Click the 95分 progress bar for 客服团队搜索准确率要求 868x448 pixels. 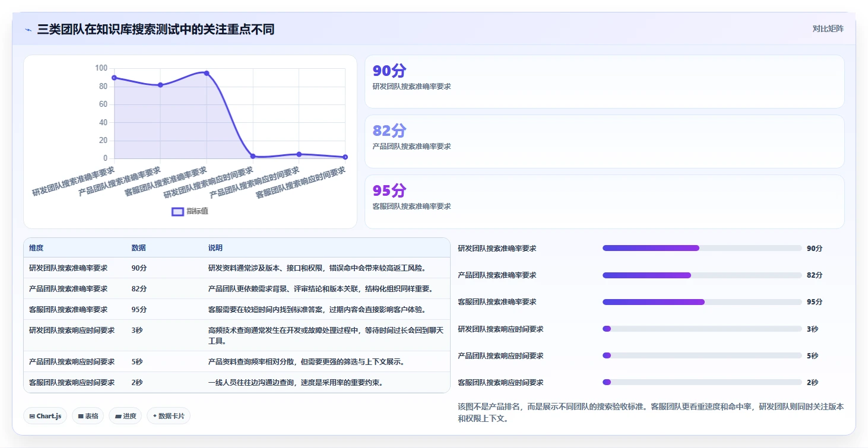coord(702,302)
